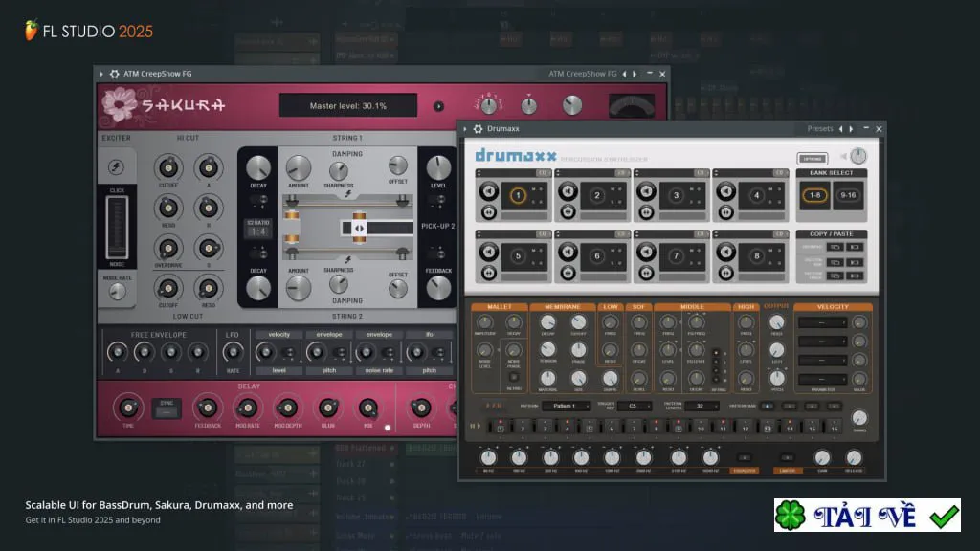Image resolution: width=980 pixels, height=551 pixels.
Task: Click the Tải Về download button
Action: 867,516
